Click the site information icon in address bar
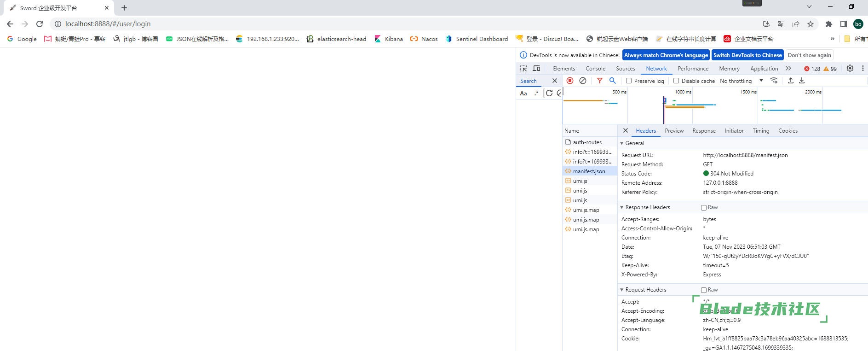 (x=58, y=24)
